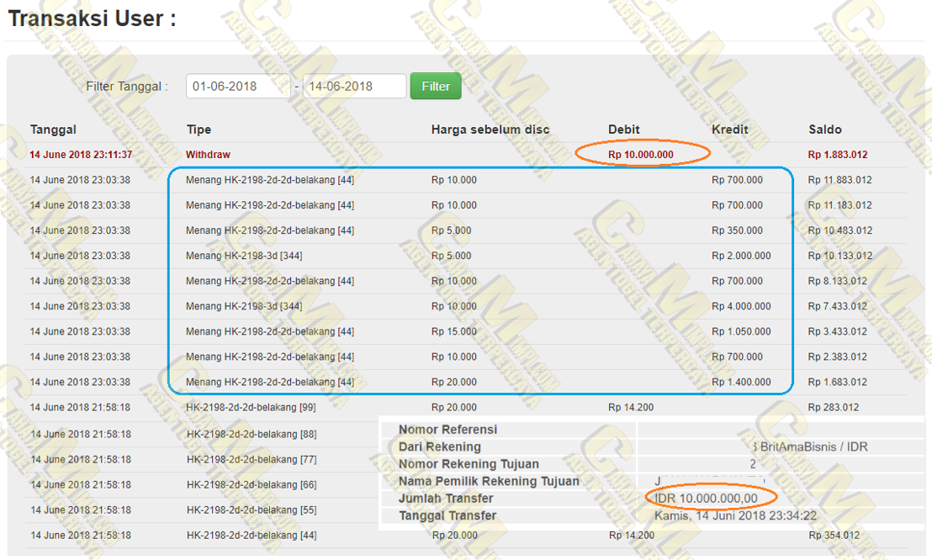Click the Rp 4.000.000 kredit value
Image resolution: width=932 pixels, height=560 pixels.
pyautogui.click(x=741, y=306)
